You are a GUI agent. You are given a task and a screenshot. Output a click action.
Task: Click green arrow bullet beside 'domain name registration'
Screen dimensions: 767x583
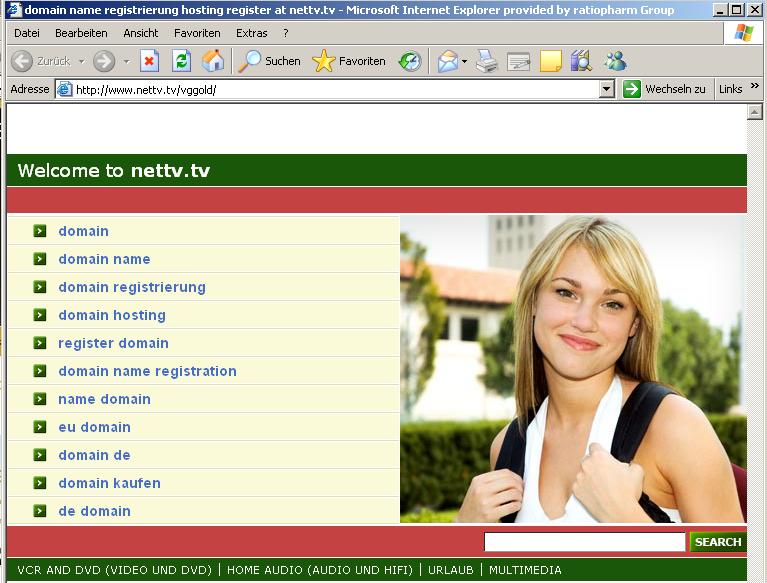[40, 371]
